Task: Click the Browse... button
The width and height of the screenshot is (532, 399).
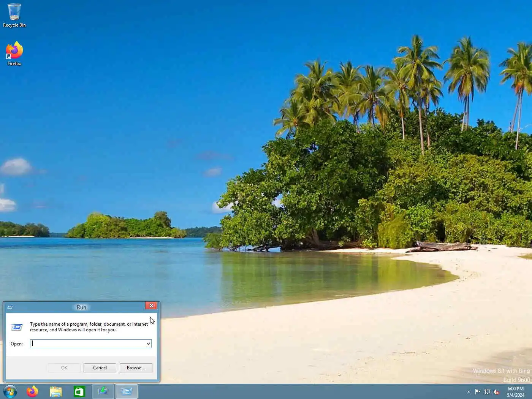Action: pyautogui.click(x=136, y=368)
